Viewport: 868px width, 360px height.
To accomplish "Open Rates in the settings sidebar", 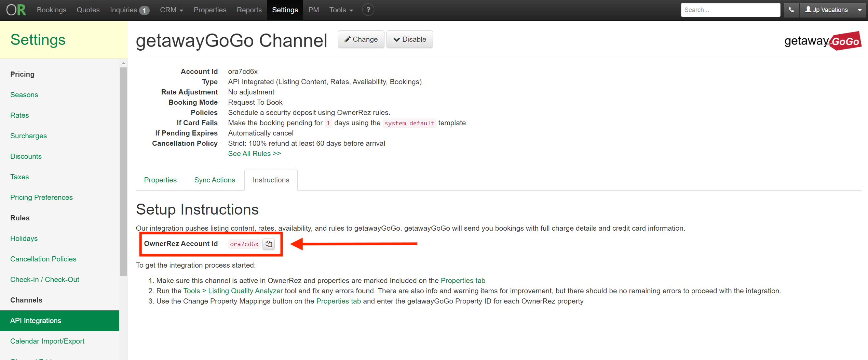I will 19,115.
